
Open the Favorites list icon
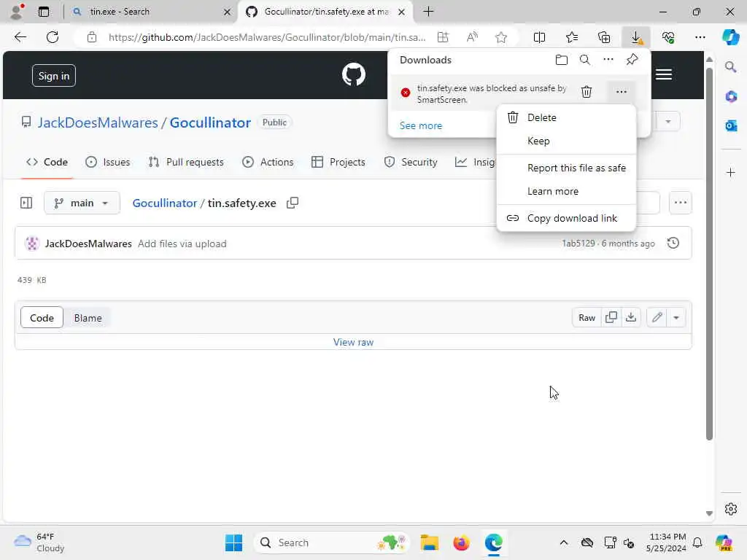point(572,37)
